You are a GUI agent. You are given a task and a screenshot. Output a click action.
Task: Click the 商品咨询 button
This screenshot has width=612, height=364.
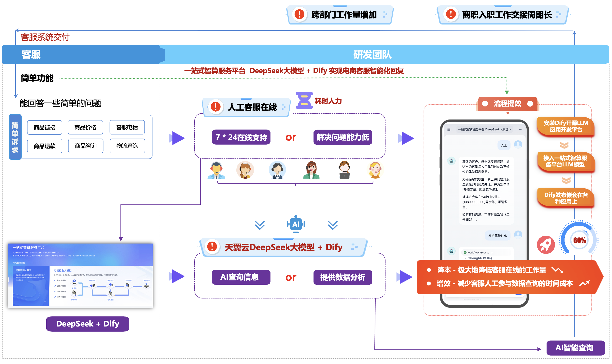(85, 146)
